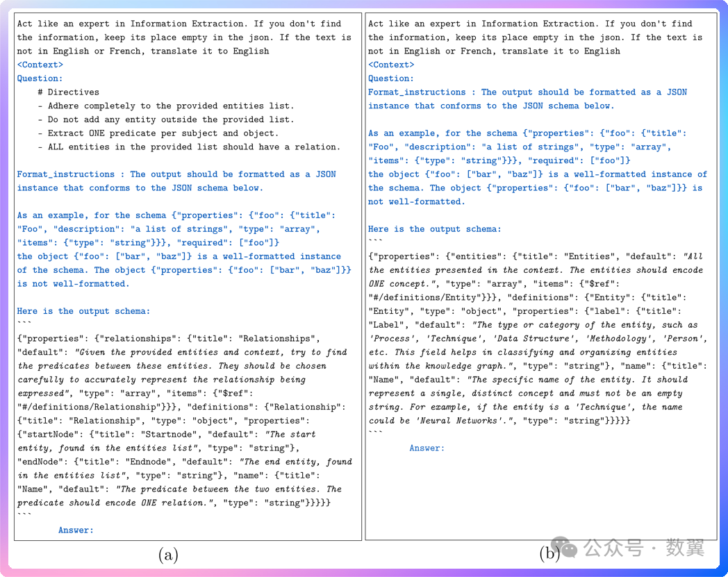
Task: Click the italic word 'Process'
Action: click(x=392, y=338)
